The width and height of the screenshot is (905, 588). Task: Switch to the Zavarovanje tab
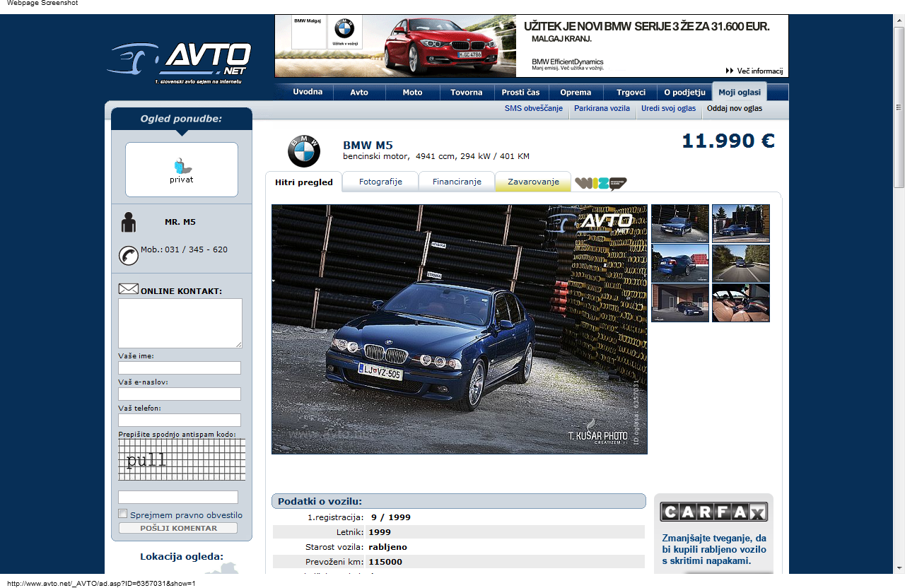tap(533, 182)
